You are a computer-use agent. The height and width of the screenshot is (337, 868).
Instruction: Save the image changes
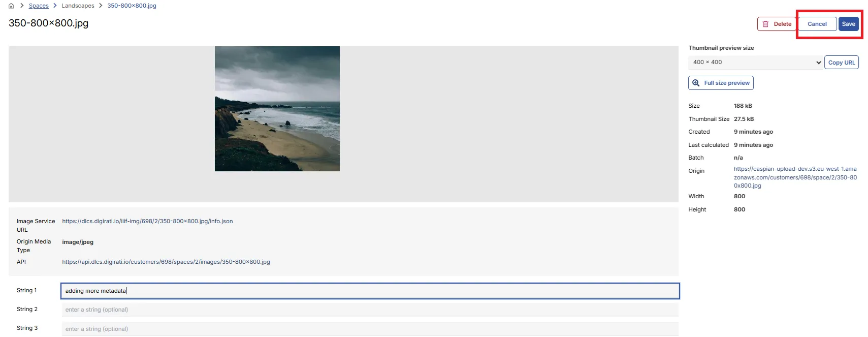coord(848,24)
